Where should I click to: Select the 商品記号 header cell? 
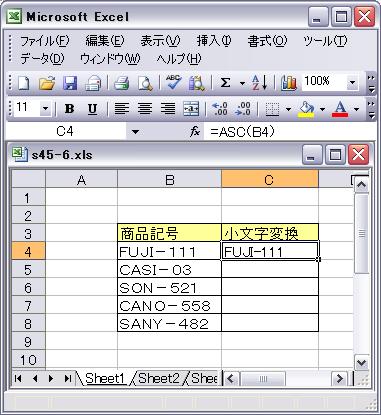click(x=169, y=234)
